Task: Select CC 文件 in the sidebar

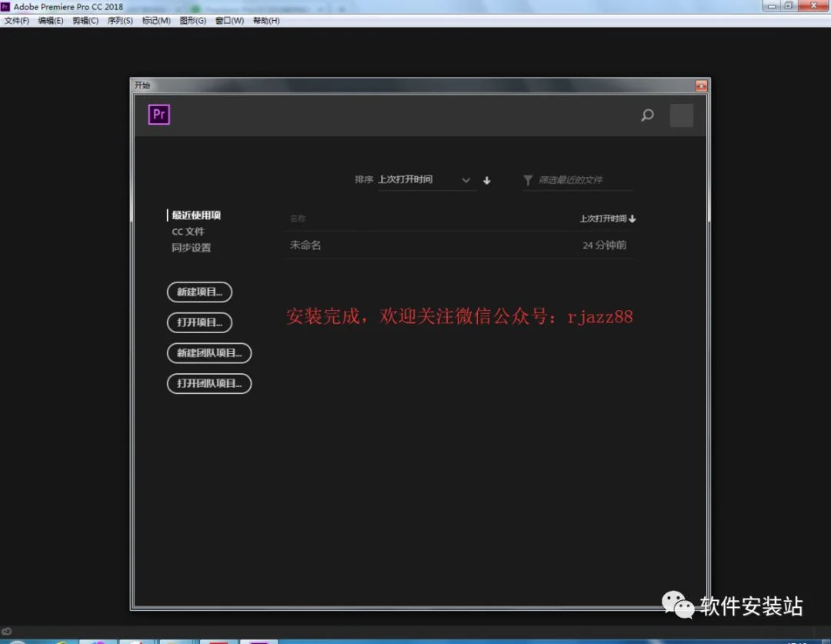Action: pyautogui.click(x=188, y=232)
